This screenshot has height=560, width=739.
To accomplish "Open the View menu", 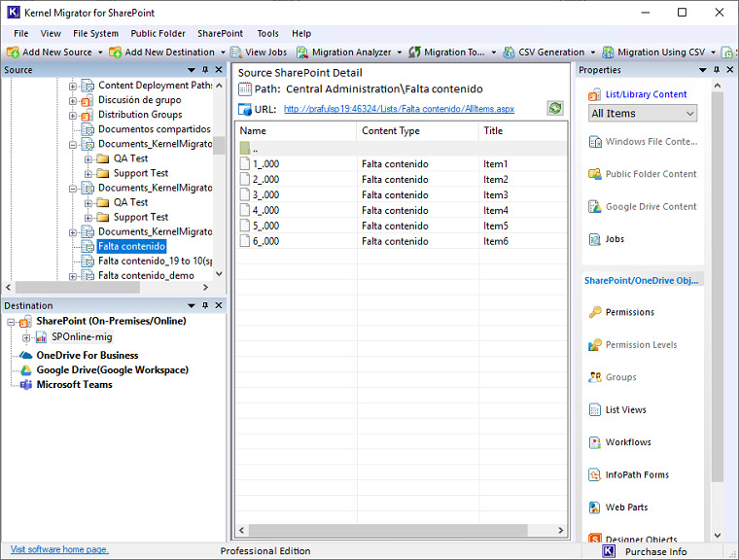I will 51,33.
